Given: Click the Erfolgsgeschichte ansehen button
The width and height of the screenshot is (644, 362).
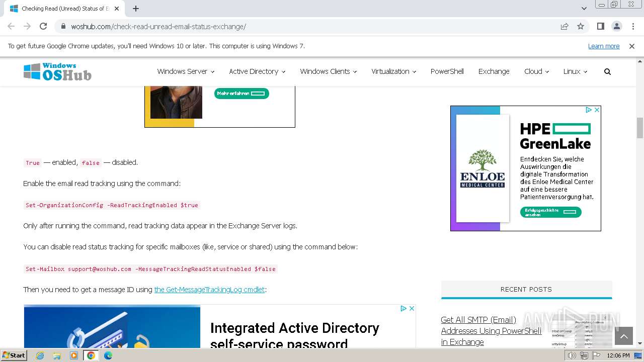Looking at the screenshot, I should pos(550,212).
